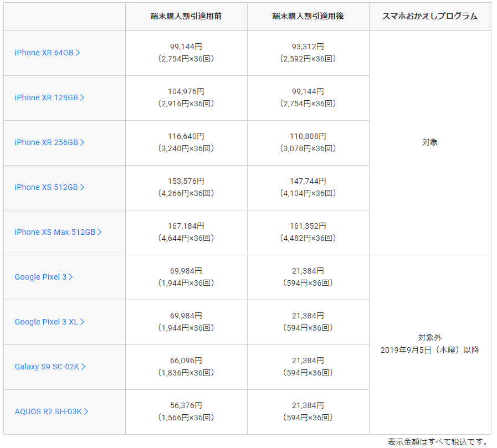Viewport: 497px width, 448px height.
Task: Select the 端末購入割引適用前 column header
Action: coord(186,16)
